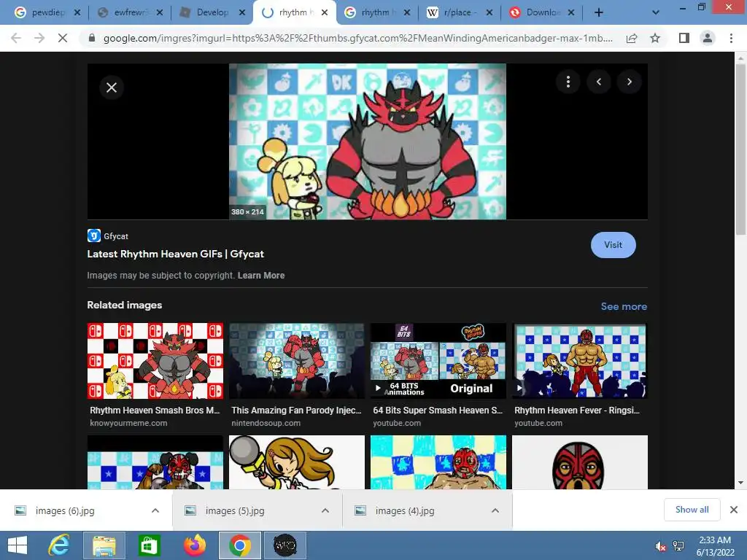Open the Chrome three-dot menu
The height and width of the screenshot is (560, 747).
[x=731, y=38]
